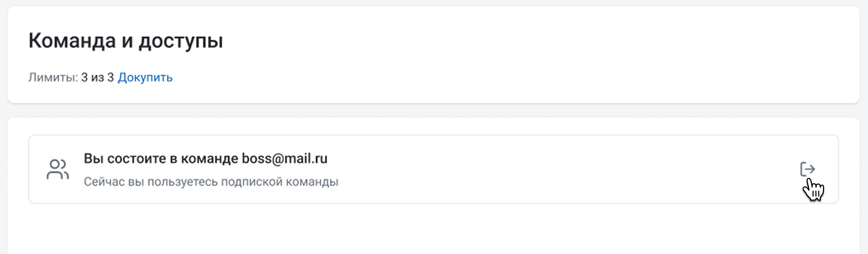Click the word команде before the email
The image size is (868, 254).
point(210,159)
